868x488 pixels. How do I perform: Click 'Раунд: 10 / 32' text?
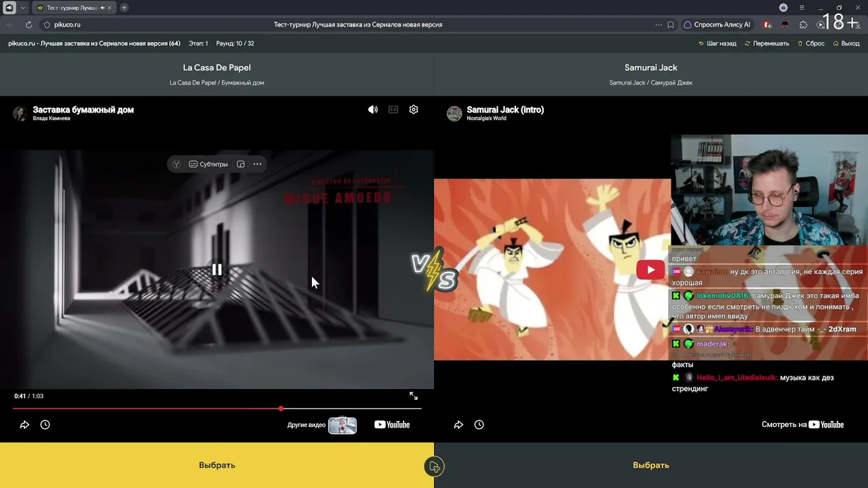[x=235, y=43]
